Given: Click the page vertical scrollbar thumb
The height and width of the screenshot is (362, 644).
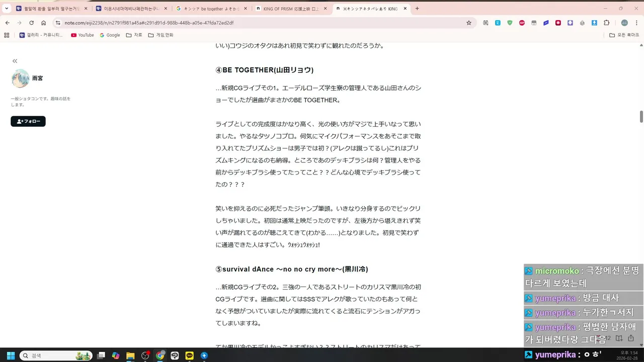Looking at the screenshot, I should [x=641, y=116].
